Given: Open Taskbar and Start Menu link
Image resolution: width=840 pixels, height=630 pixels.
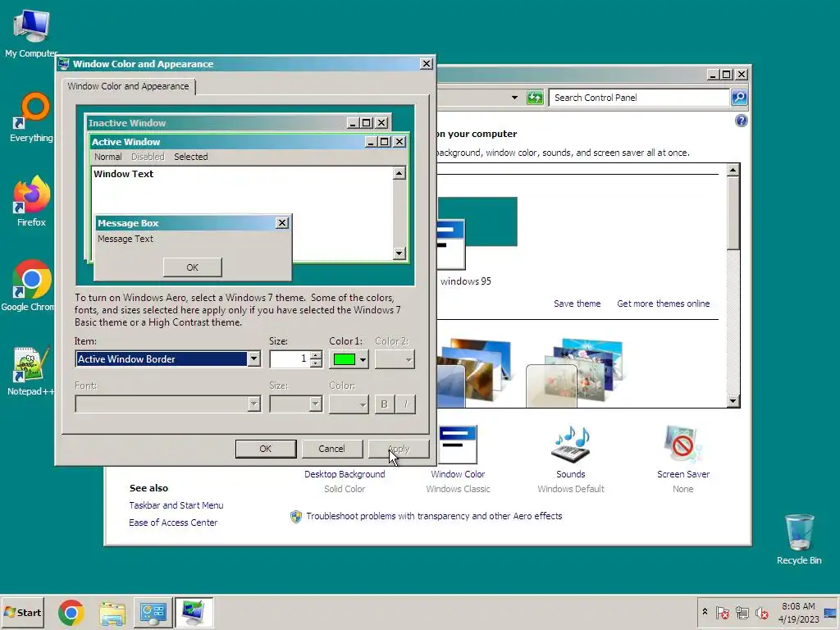Looking at the screenshot, I should point(176,505).
